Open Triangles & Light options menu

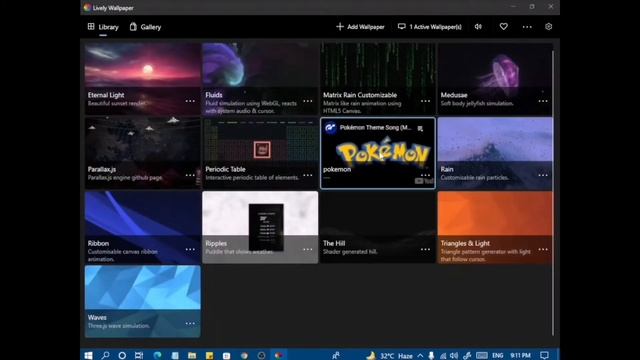tap(543, 249)
